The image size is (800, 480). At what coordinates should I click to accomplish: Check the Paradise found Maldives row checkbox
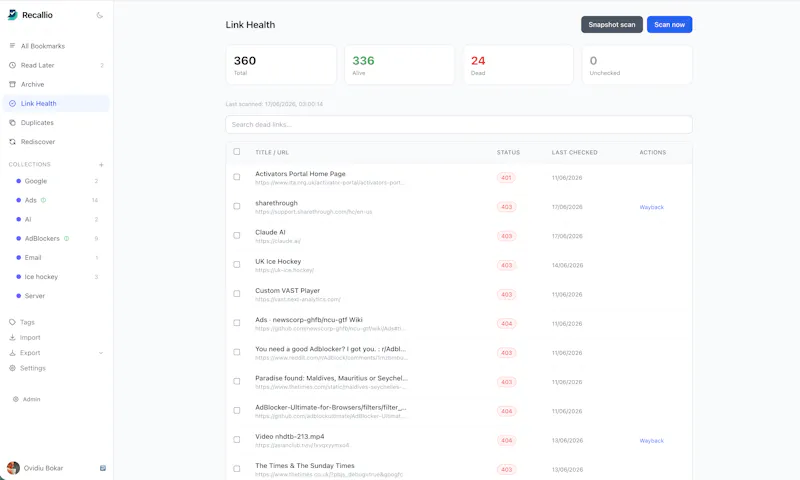click(x=237, y=382)
